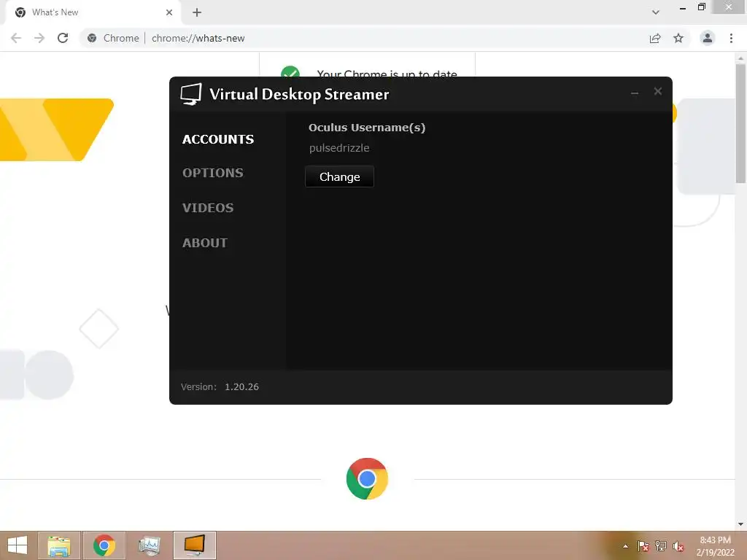Click the version number 1.20.26
747x560 pixels.
[x=241, y=386]
